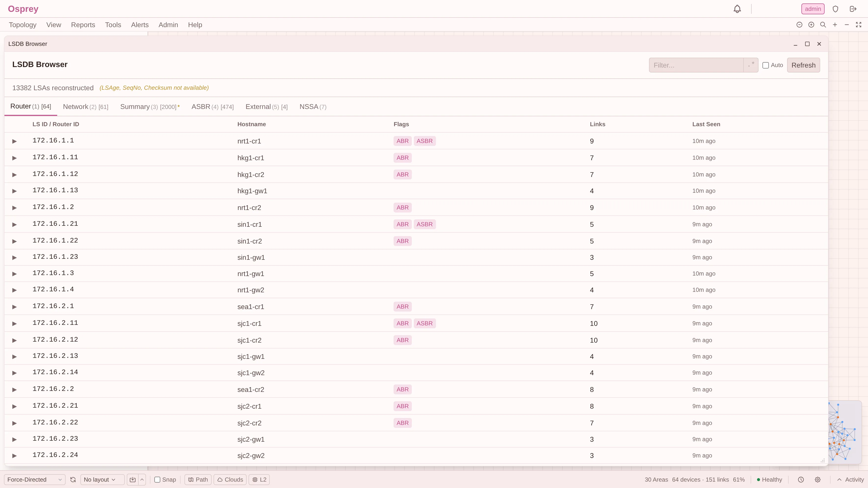Click the save layout icon button
Viewport: 868px width, 488px height.
coord(133,480)
